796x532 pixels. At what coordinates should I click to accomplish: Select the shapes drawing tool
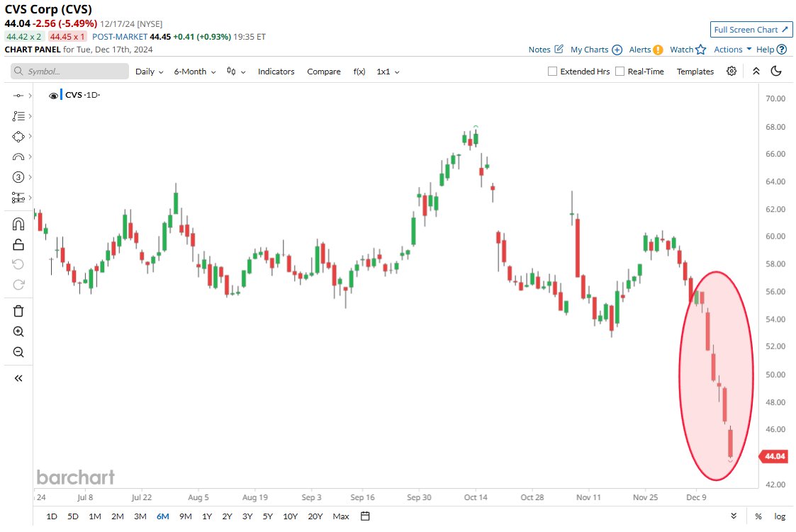pos(18,137)
